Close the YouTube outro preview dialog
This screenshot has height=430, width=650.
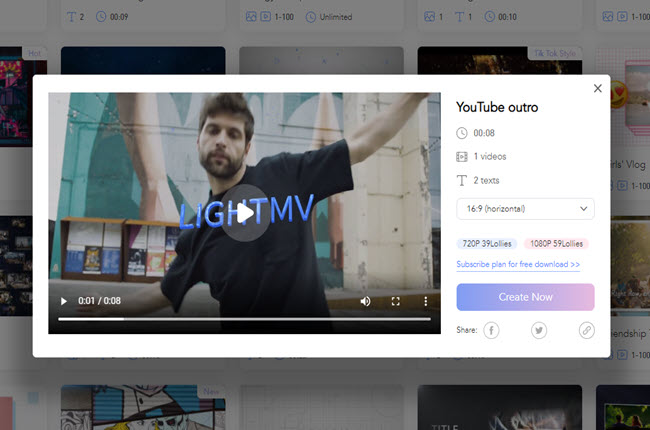pyautogui.click(x=598, y=88)
